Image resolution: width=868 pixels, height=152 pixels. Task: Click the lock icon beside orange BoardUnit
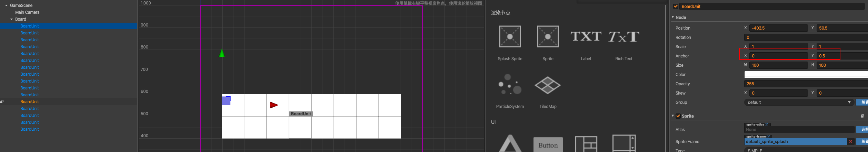[x=2, y=102]
